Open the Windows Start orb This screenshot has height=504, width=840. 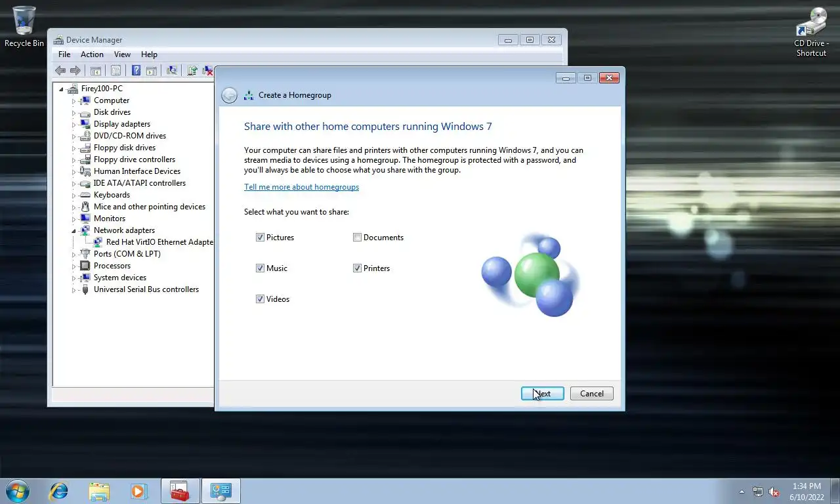click(17, 491)
